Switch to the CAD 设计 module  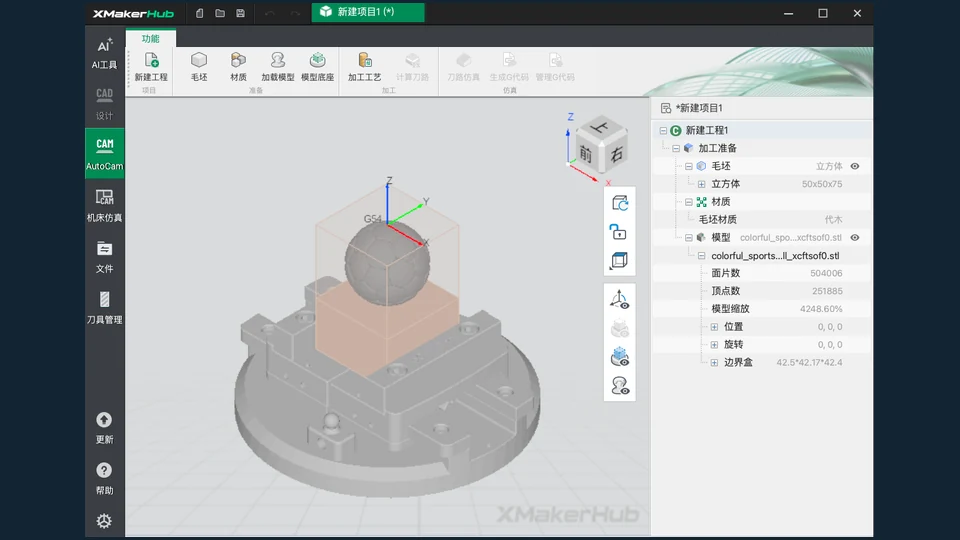104,103
